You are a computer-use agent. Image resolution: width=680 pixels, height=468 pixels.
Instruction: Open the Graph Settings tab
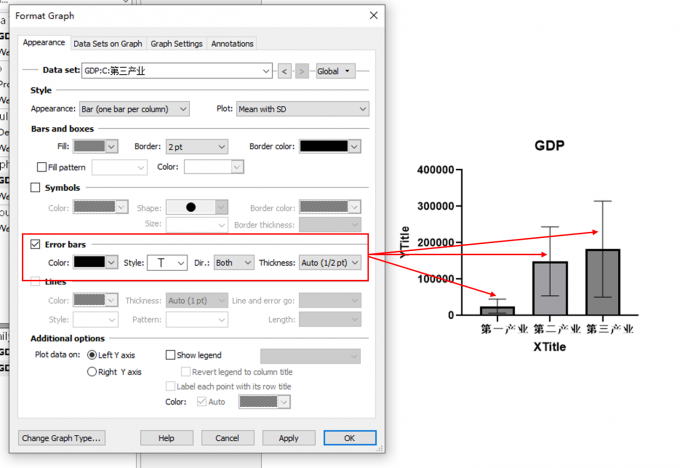(176, 44)
